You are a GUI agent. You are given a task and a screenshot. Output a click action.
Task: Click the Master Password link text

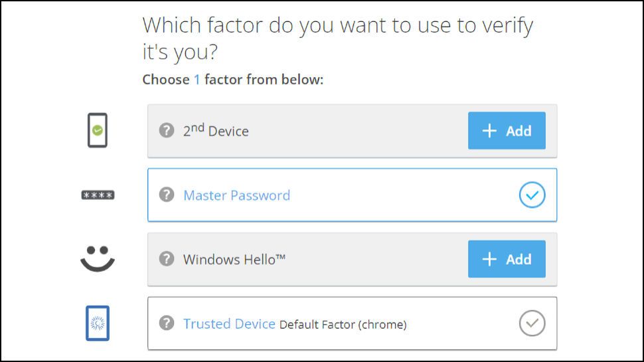[x=236, y=195]
